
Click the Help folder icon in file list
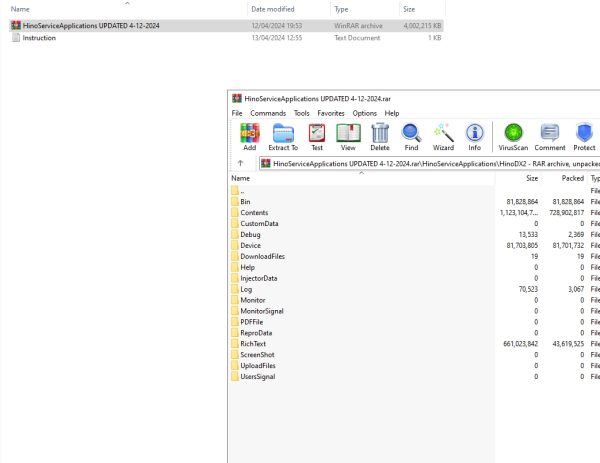[x=235, y=267]
